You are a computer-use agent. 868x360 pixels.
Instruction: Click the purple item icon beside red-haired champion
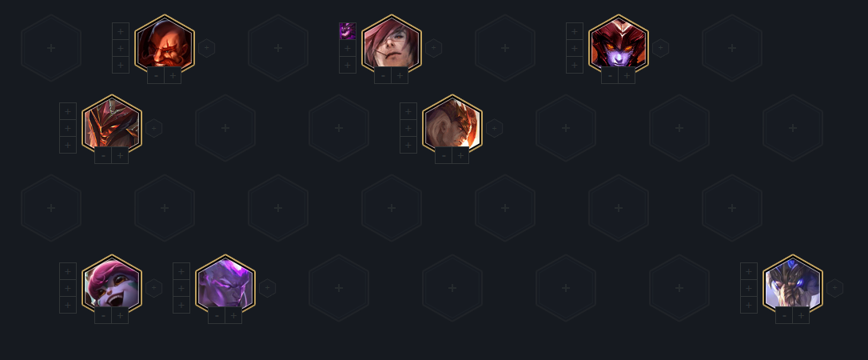[x=347, y=31]
